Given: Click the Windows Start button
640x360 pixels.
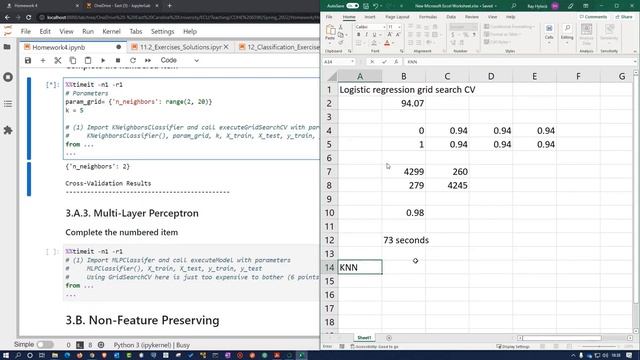Looking at the screenshot, I should point(6,356).
